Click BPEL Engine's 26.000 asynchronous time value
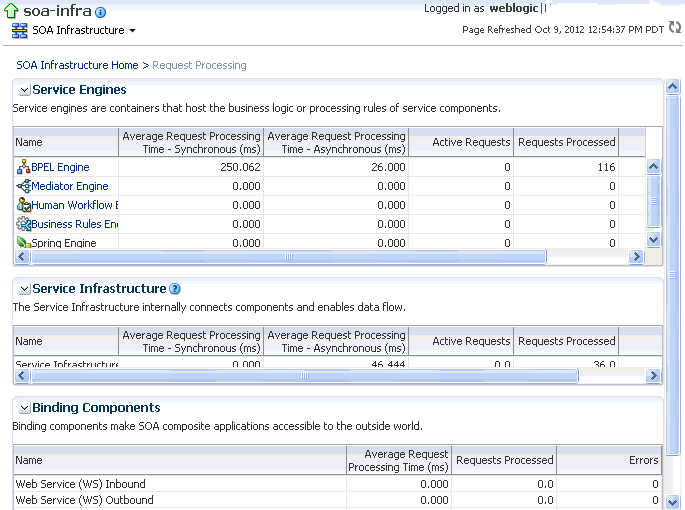The height and width of the screenshot is (510, 685). point(388,167)
